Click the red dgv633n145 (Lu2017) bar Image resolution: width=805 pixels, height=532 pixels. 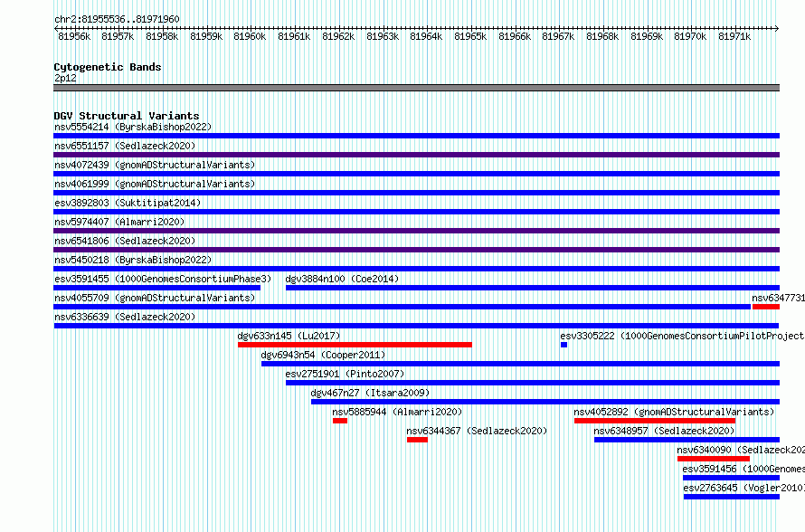click(355, 345)
